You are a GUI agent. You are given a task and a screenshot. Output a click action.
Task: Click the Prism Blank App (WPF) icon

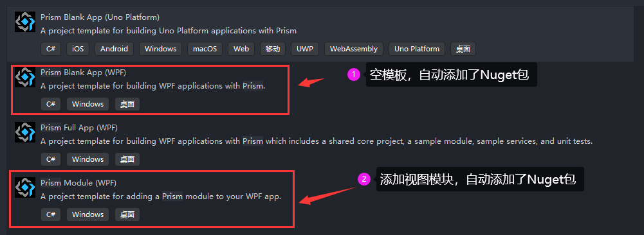[25, 77]
